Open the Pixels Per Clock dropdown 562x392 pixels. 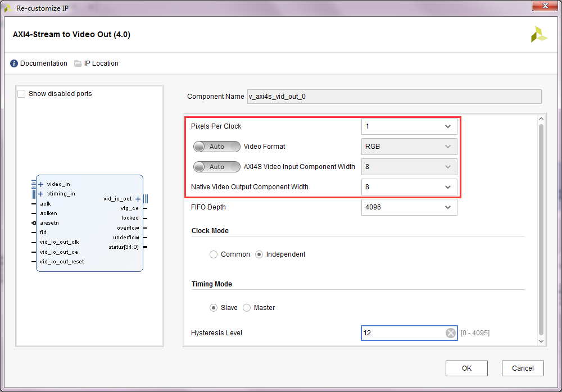[x=409, y=126]
